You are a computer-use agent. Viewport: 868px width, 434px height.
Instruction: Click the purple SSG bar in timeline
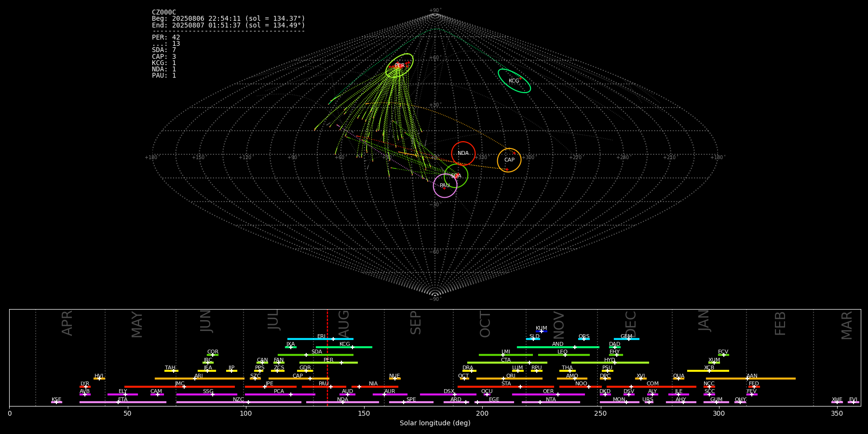click(207, 394)
